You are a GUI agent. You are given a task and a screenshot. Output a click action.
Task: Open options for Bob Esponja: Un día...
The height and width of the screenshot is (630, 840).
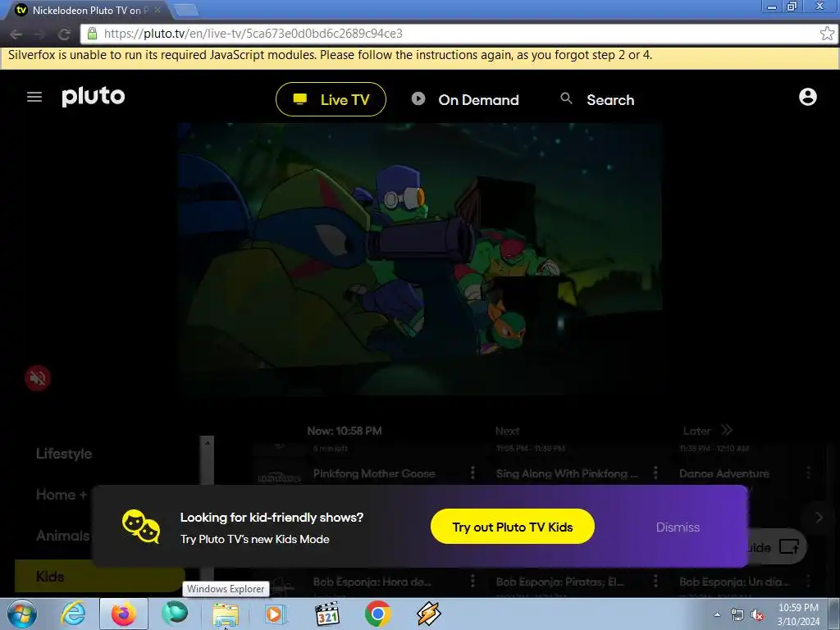(808, 582)
